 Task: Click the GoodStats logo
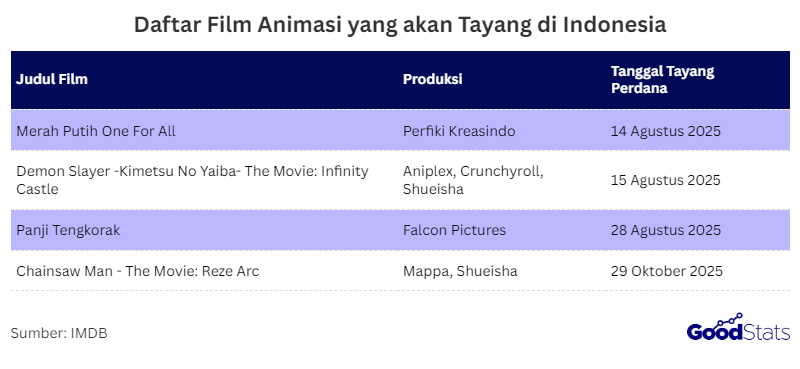coord(738,327)
